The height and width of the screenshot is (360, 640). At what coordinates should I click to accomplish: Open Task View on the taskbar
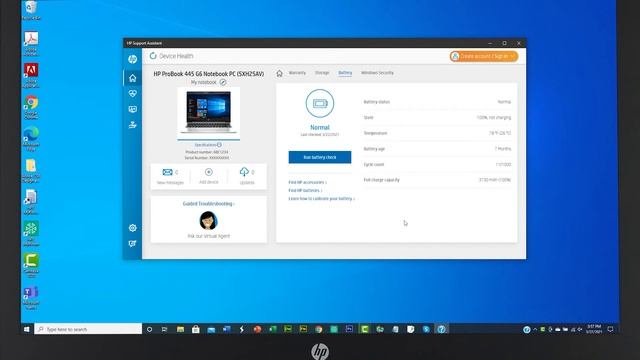(164, 329)
